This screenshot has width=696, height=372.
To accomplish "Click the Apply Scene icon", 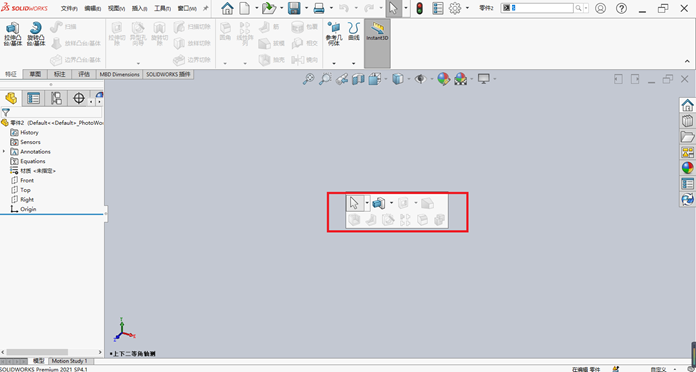I will point(460,79).
